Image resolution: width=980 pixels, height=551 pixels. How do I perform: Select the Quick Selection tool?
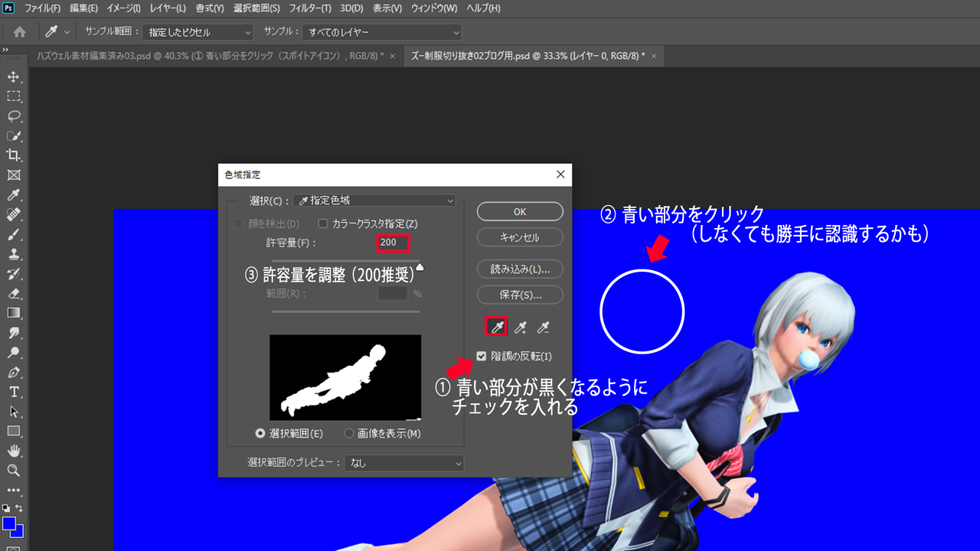[14, 135]
